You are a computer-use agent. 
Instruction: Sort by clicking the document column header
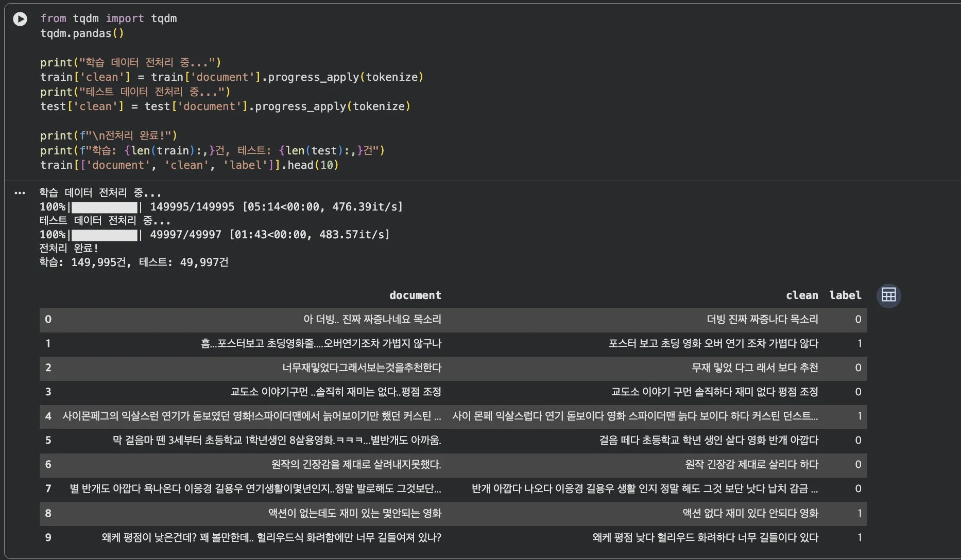point(415,295)
